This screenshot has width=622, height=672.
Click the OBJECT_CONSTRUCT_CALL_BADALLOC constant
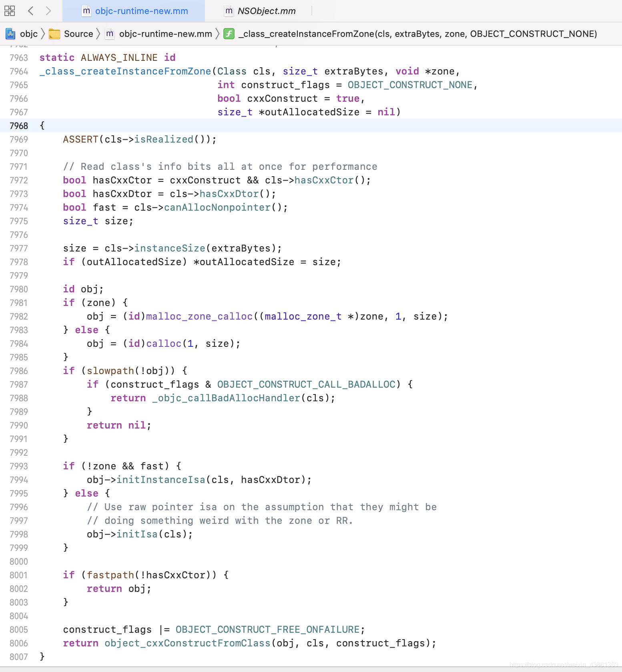(x=306, y=384)
